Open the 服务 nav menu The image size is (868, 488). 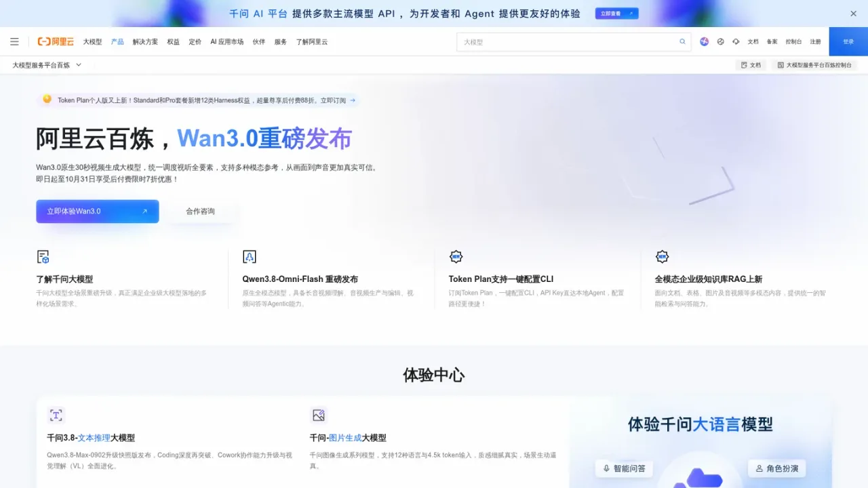point(281,42)
